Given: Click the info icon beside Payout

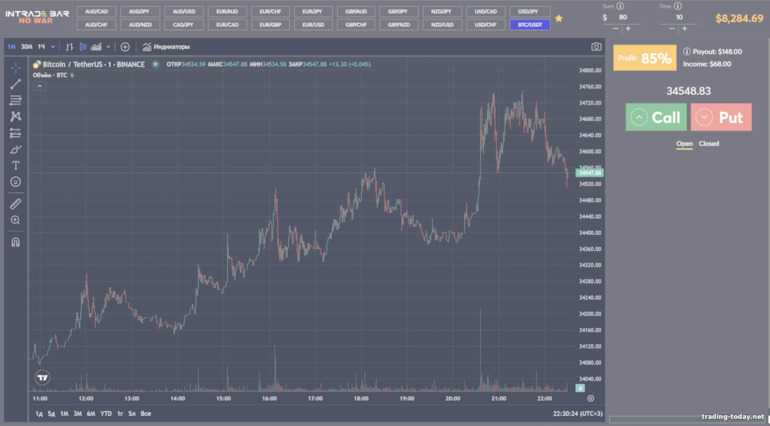Looking at the screenshot, I should 687,52.
